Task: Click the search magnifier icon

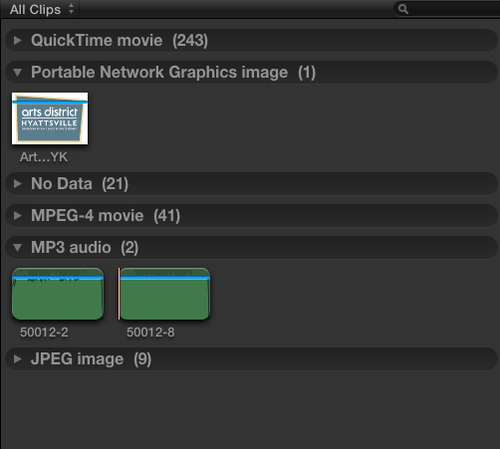Action: point(403,9)
